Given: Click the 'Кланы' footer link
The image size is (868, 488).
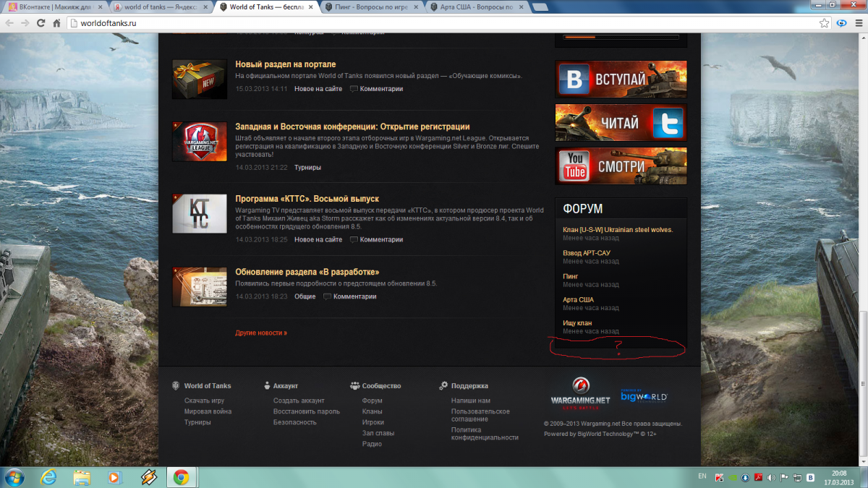Looking at the screenshot, I should point(372,411).
